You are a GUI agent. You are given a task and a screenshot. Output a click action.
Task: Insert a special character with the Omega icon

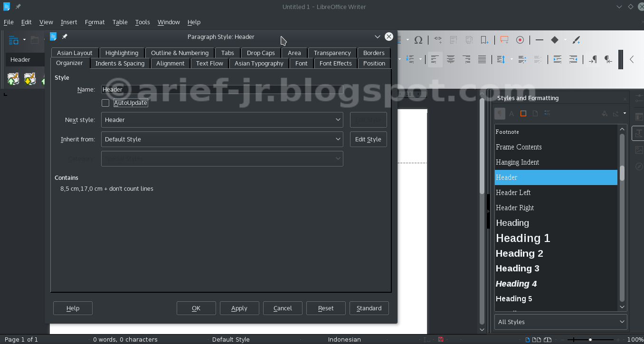[x=418, y=40]
